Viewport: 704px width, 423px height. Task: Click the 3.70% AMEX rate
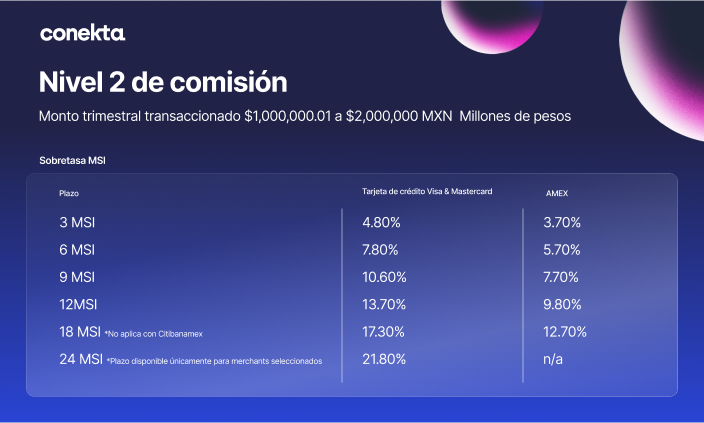click(x=562, y=222)
